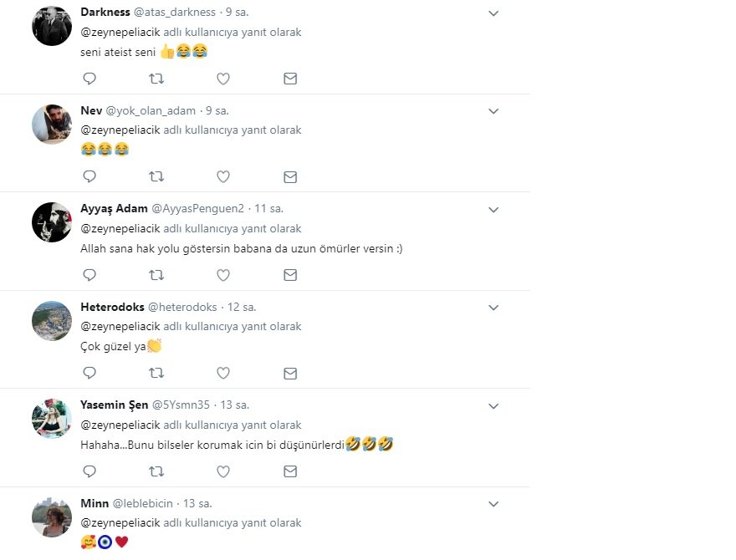Viewport: 736px width, 560px height.
Task: Click Minn's avatar image
Action: [x=51, y=517]
